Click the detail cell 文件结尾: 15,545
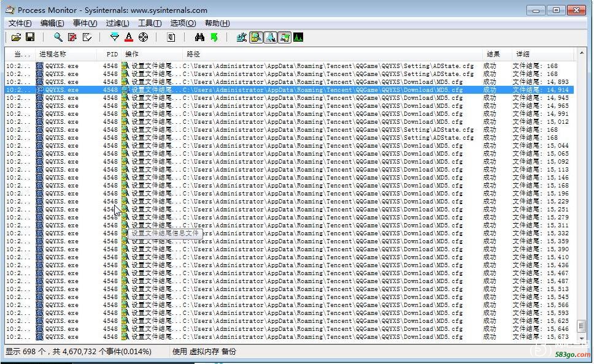The width and height of the screenshot is (594, 364). click(541, 297)
